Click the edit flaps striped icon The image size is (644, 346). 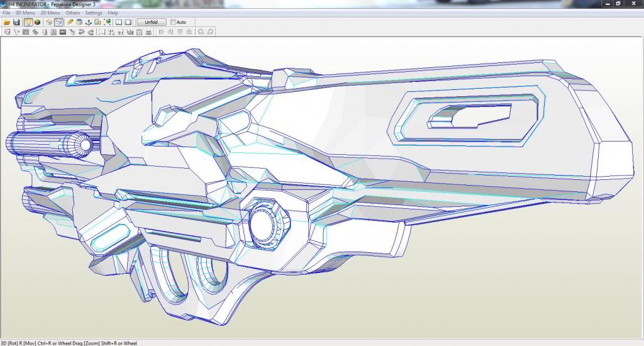tap(35, 32)
